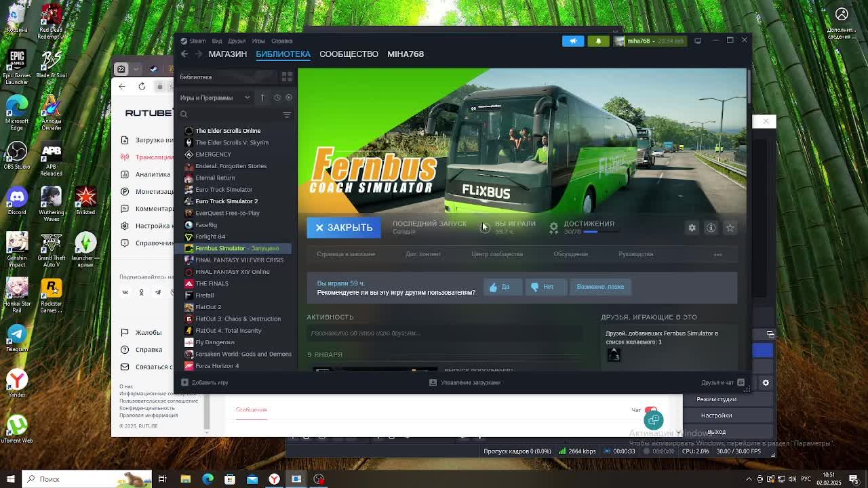The image size is (868, 488).
Task: Open Microsoft Edge from the taskbar
Action: 208,479
